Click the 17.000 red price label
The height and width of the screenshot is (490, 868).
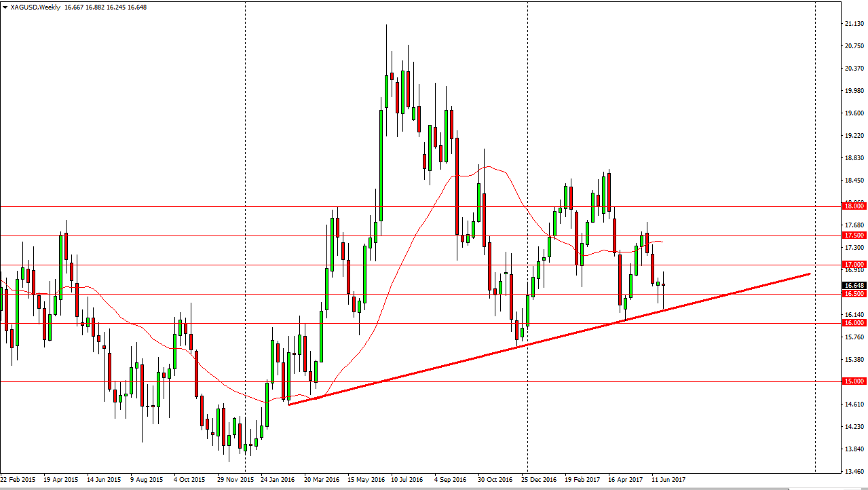click(x=853, y=265)
